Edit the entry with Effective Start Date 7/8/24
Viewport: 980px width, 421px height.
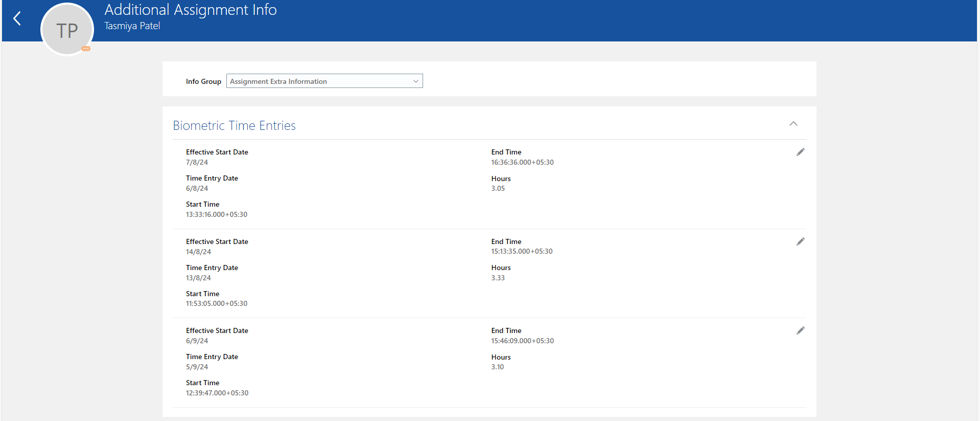800,152
